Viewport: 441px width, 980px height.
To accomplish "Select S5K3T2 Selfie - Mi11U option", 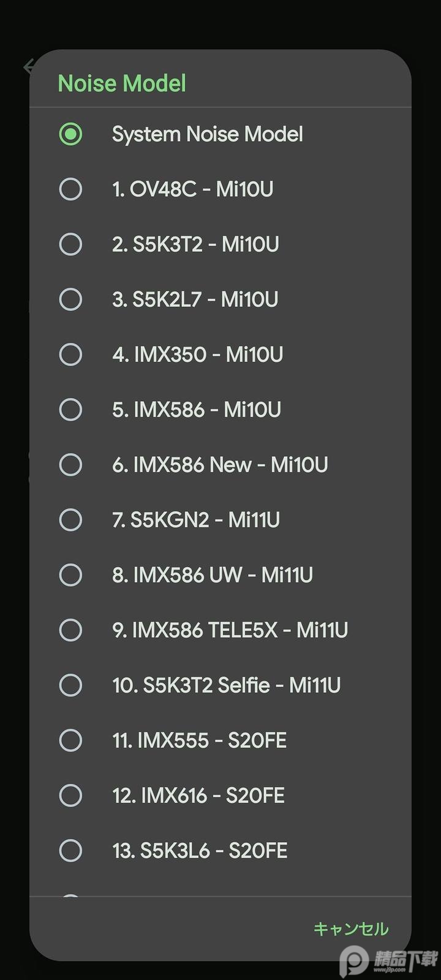I will pos(70,685).
